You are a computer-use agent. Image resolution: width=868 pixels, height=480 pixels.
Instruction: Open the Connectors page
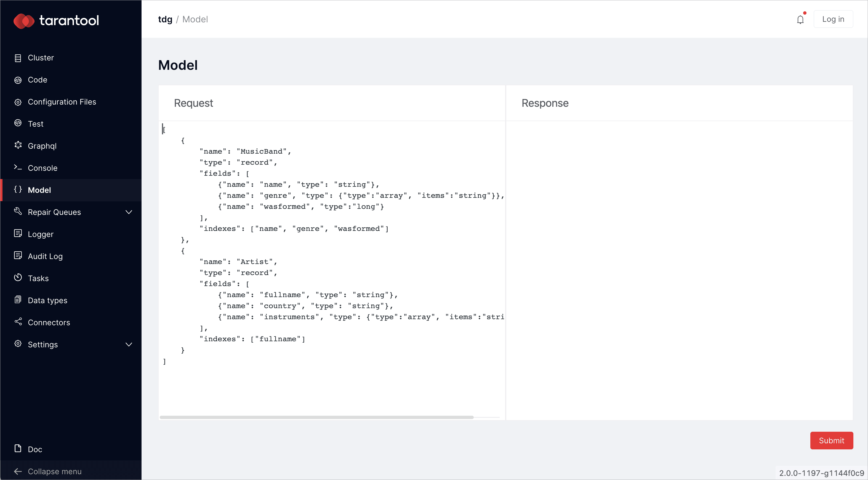[71, 323]
